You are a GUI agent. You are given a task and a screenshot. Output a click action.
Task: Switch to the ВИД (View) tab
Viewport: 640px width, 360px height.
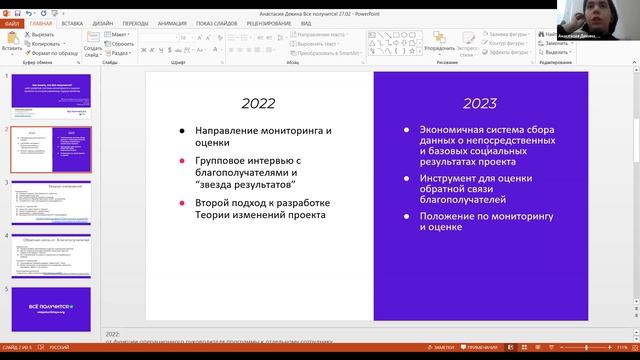[x=306, y=24]
